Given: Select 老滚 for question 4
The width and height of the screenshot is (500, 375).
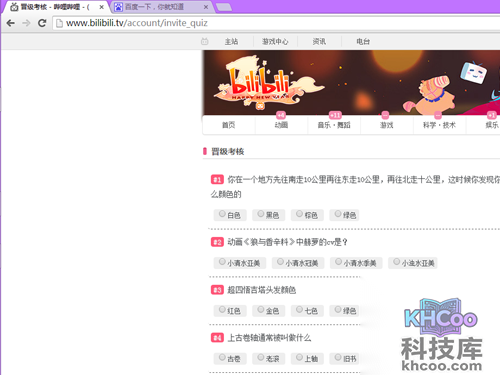Looking at the screenshot, I should click(x=269, y=359).
